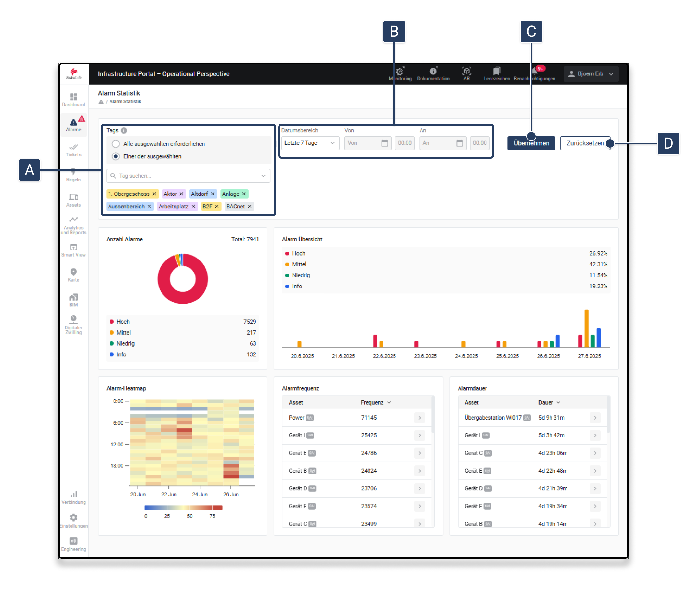Click the Zurücksetzen button
The width and height of the screenshot is (700, 601).
point(584,143)
